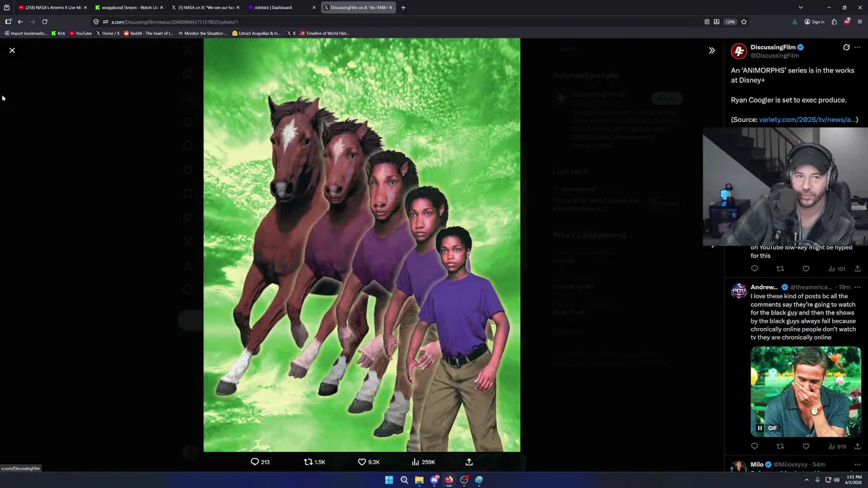868x488 pixels.
Task: Open the Reddit bookmark
Action: coord(149,33)
